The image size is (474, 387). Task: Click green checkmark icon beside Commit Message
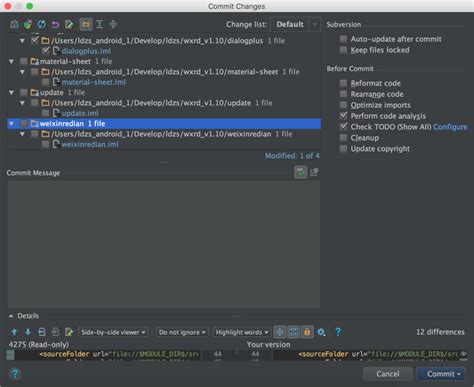(x=300, y=172)
